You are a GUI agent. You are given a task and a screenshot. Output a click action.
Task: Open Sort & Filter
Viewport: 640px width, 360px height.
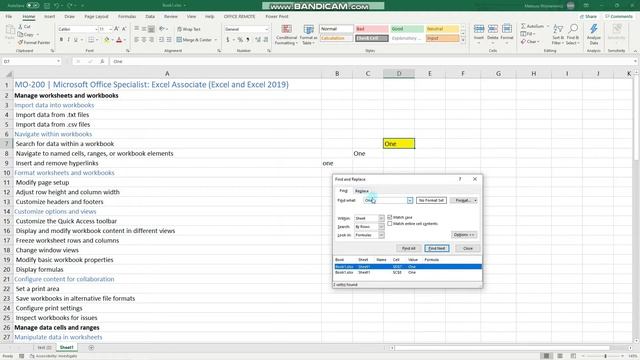click(x=558, y=34)
